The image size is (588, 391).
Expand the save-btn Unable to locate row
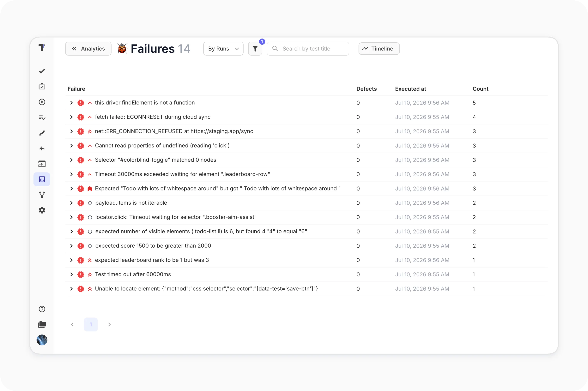pos(71,289)
